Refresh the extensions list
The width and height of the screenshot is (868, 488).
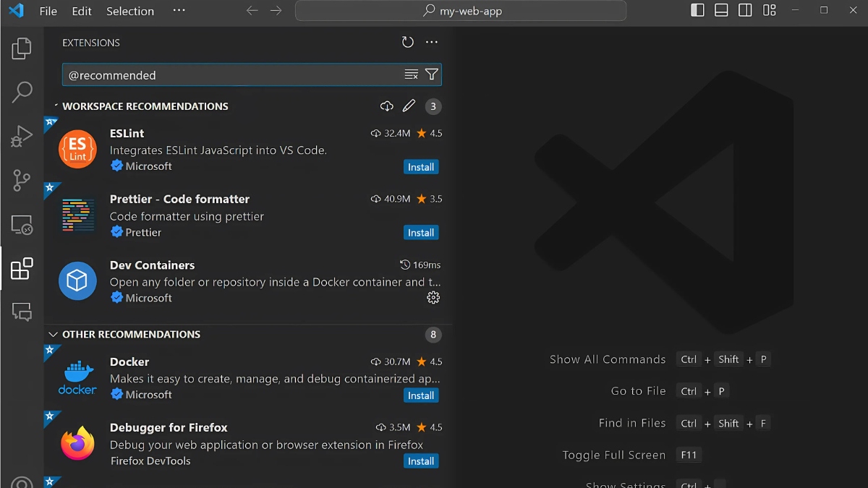pos(408,43)
